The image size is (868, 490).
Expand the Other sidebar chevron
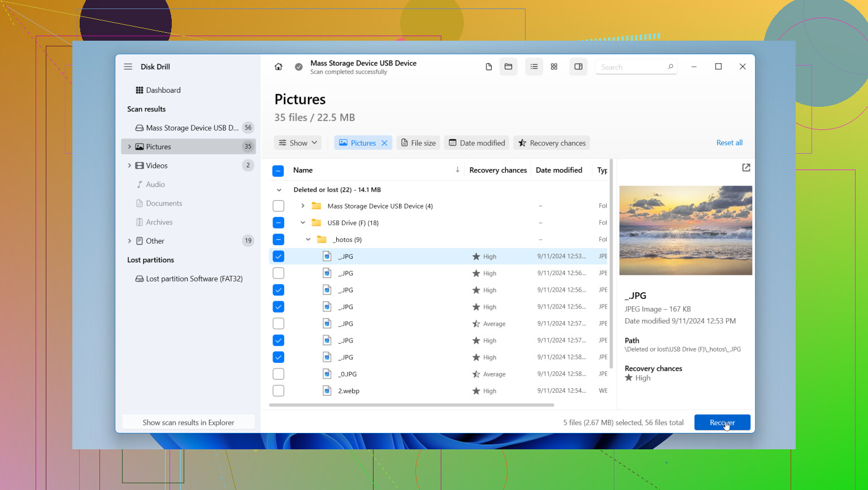pyautogui.click(x=129, y=241)
